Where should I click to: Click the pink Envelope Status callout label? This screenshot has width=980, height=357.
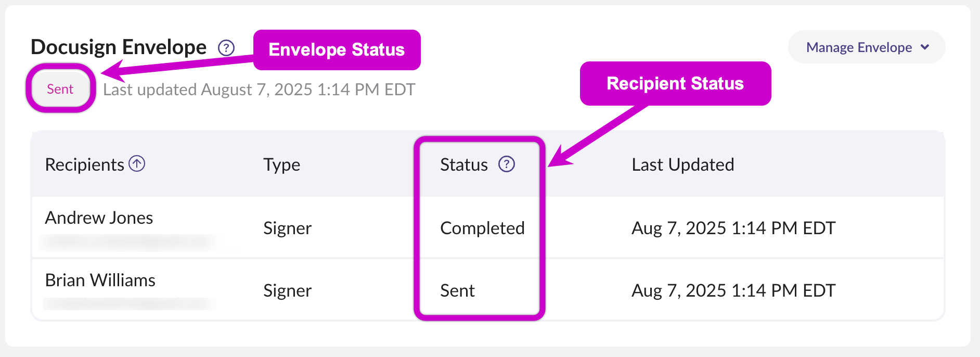click(337, 49)
